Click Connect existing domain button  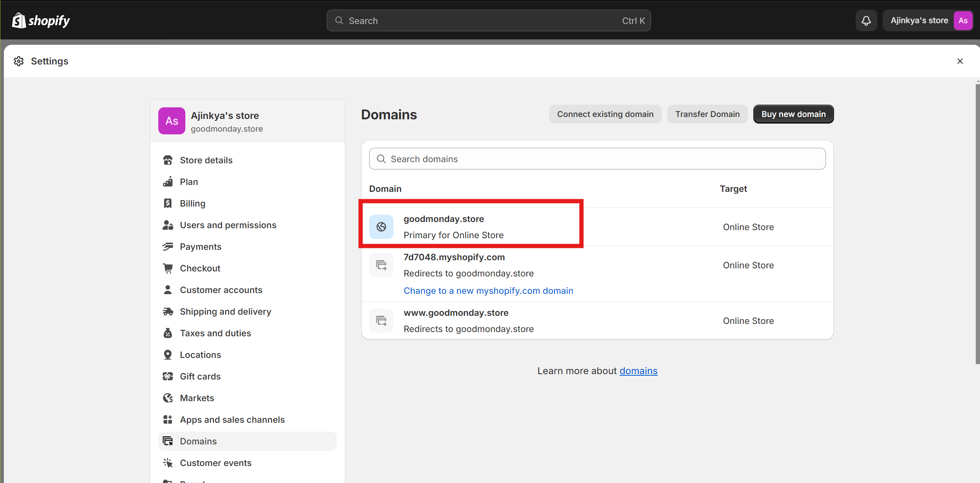pos(605,114)
